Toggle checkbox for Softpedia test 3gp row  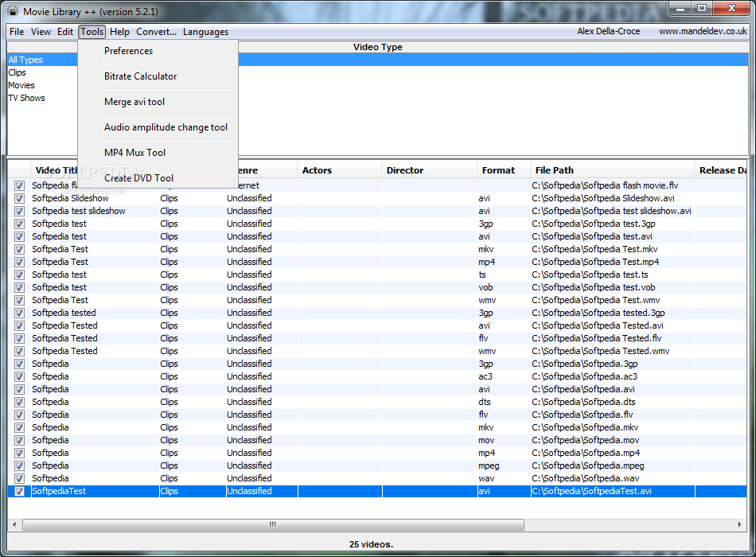(19, 224)
